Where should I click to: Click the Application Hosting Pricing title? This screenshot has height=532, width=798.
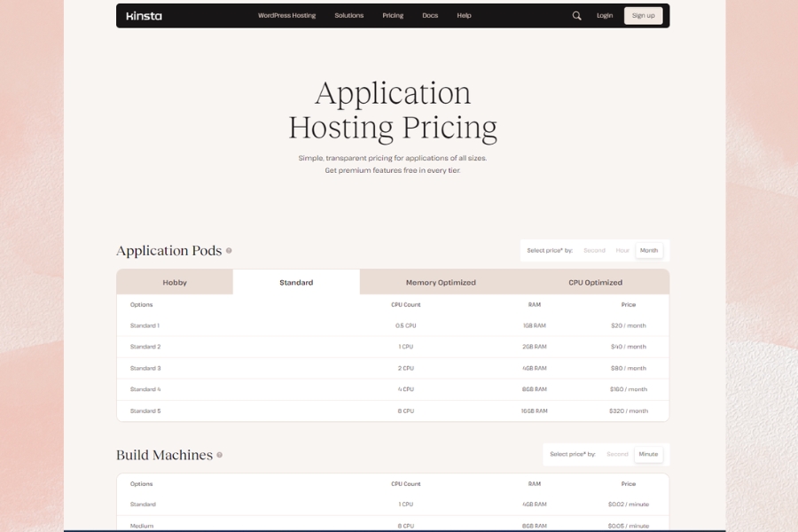[x=393, y=110]
